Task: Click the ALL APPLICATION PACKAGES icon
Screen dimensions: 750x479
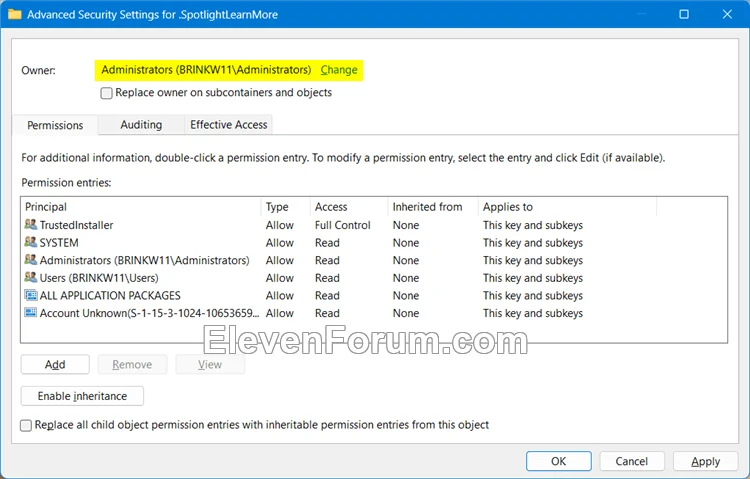Action: point(31,295)
